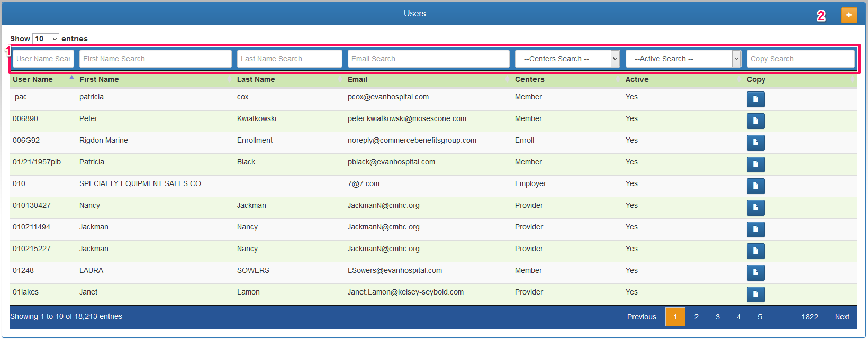
Task: Copy the SPECIALTY EQUIPMENT SALES CO user
Action: coord(755,186)
